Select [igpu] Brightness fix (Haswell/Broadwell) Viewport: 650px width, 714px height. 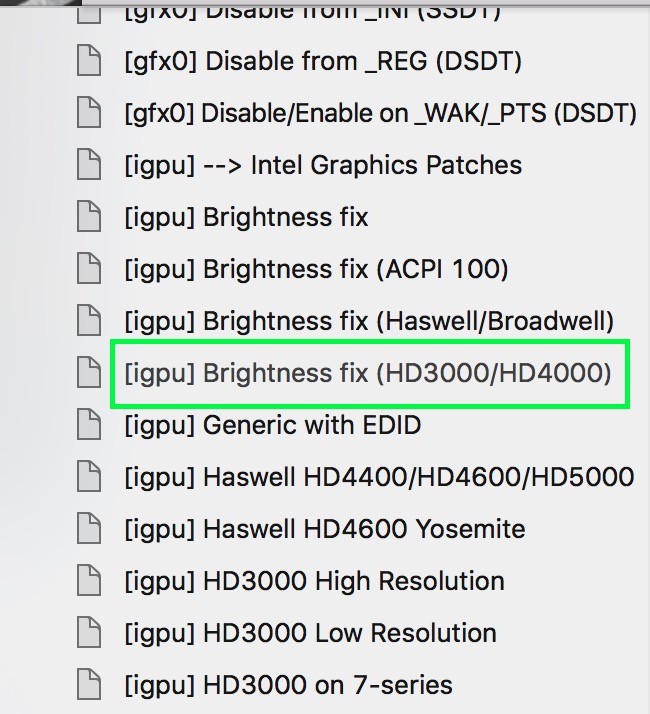coord(368,321)
